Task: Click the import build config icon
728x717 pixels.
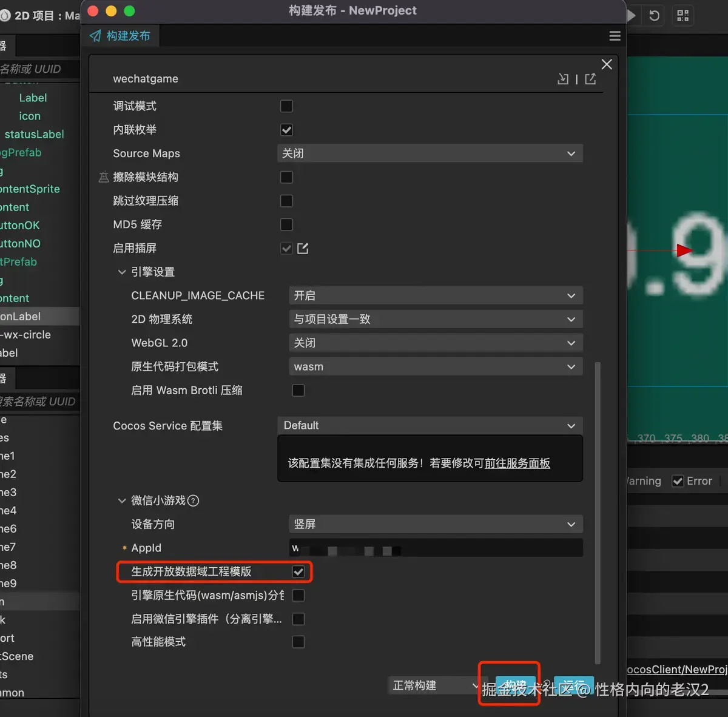Action: click(563, 79)
